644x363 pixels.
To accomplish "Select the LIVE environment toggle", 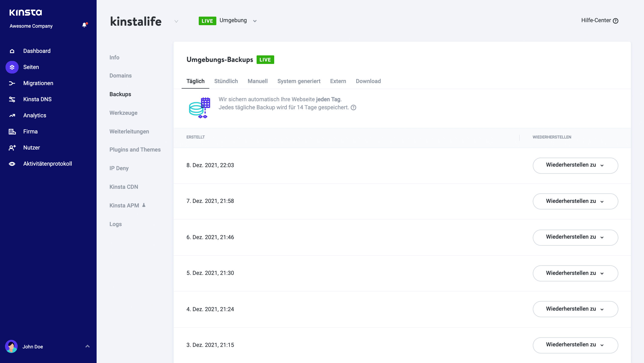I will 227,20.
